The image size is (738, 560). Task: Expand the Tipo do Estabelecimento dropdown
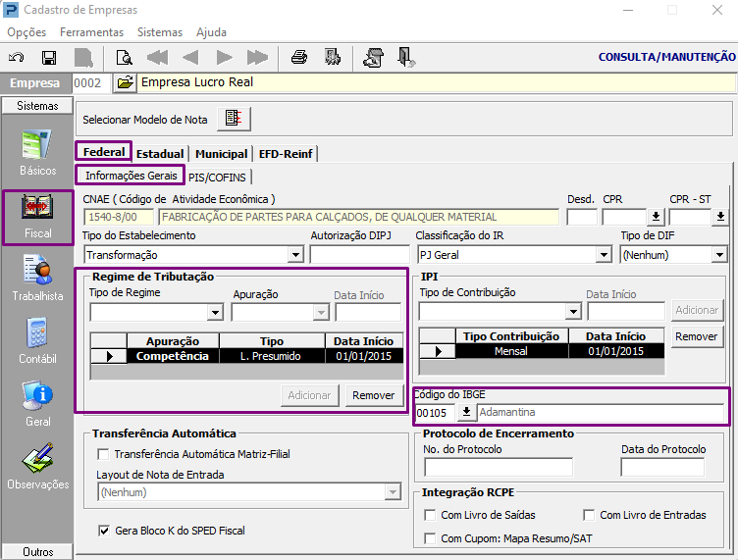pos(295,255)
